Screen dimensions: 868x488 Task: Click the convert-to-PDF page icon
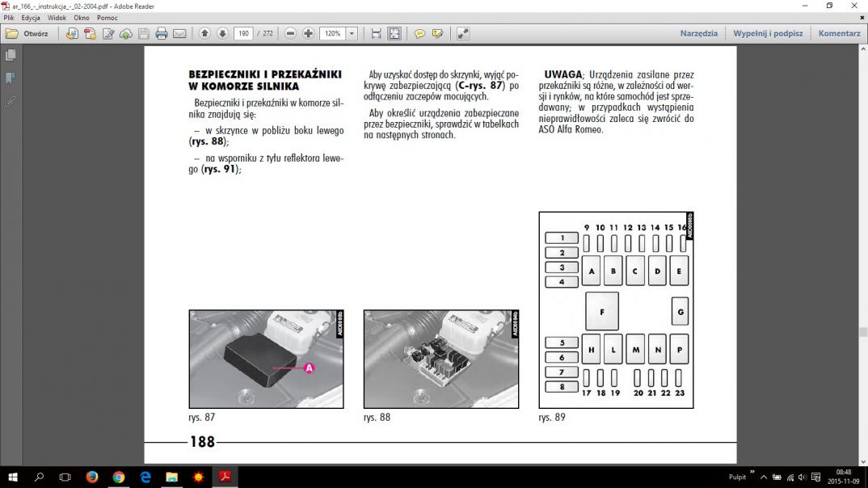pos(72,34)
